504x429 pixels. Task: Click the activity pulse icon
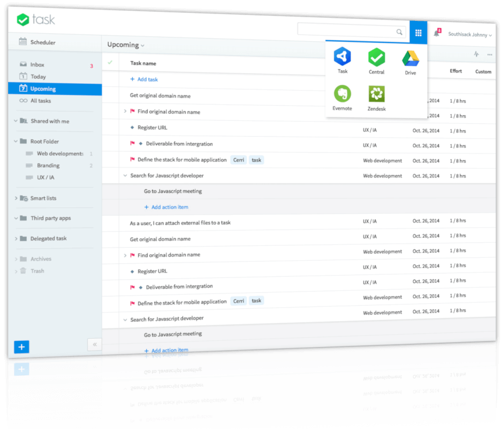point(476,54)
